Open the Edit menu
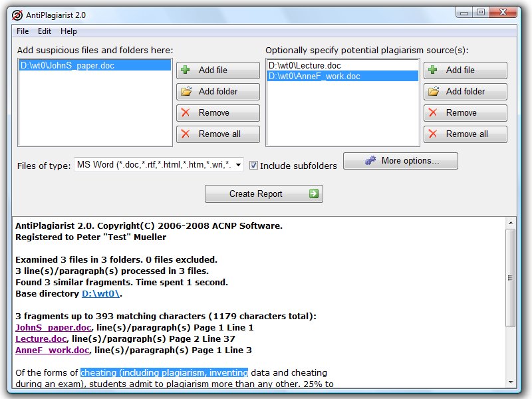The width and height of the screenshot is (532, 399). (x=45, y=31)
